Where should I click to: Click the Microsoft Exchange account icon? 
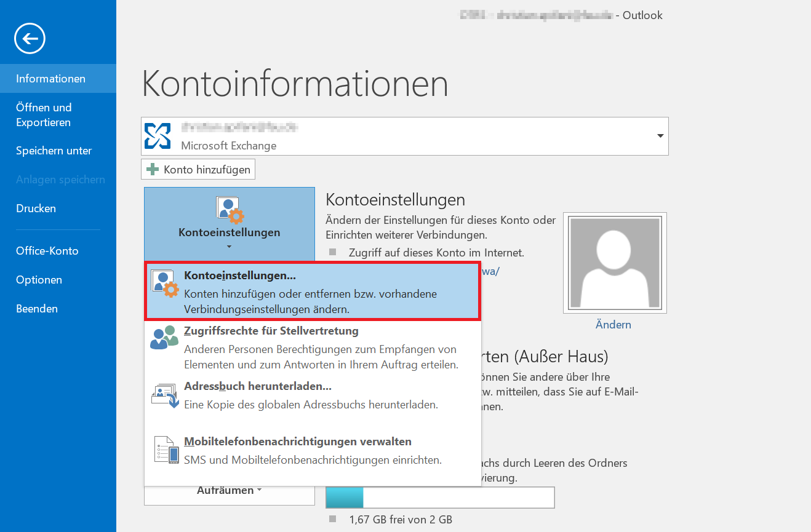158,136
